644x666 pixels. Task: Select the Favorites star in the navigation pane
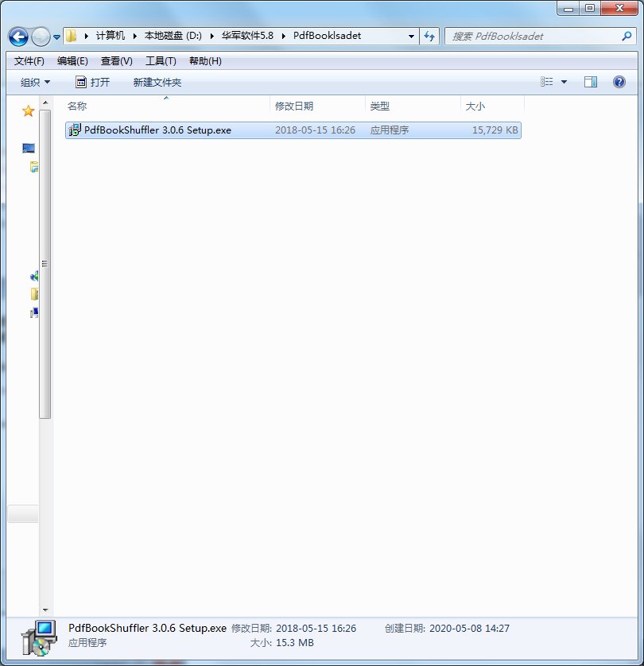[29, 111]
